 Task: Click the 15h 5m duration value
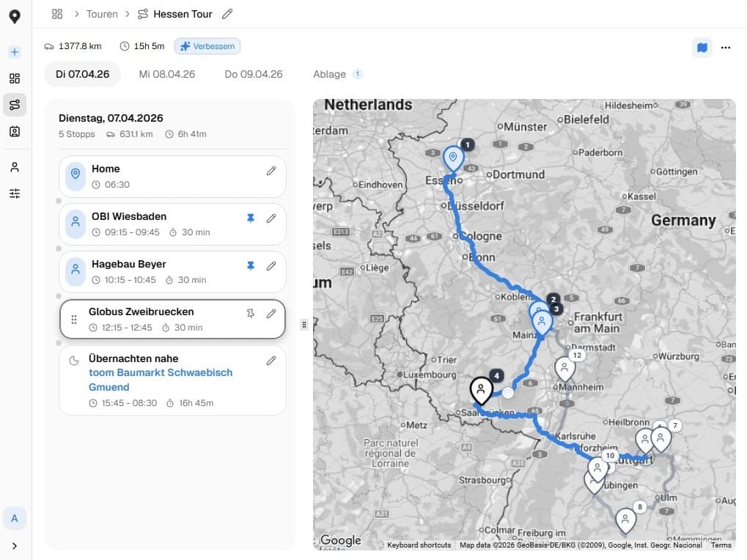(x=149, y=46)
